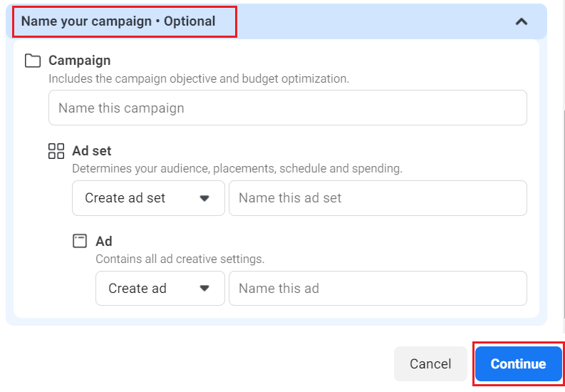The image size is (565, 392).
Task: Collapse the Name your campaign section chevron
Action: pos(521,21)
